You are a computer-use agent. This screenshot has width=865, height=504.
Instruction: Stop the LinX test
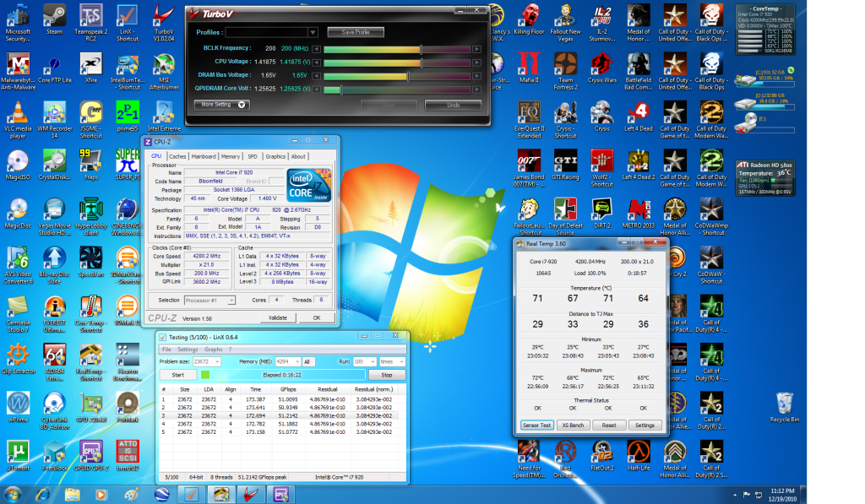tap(387, 375)
